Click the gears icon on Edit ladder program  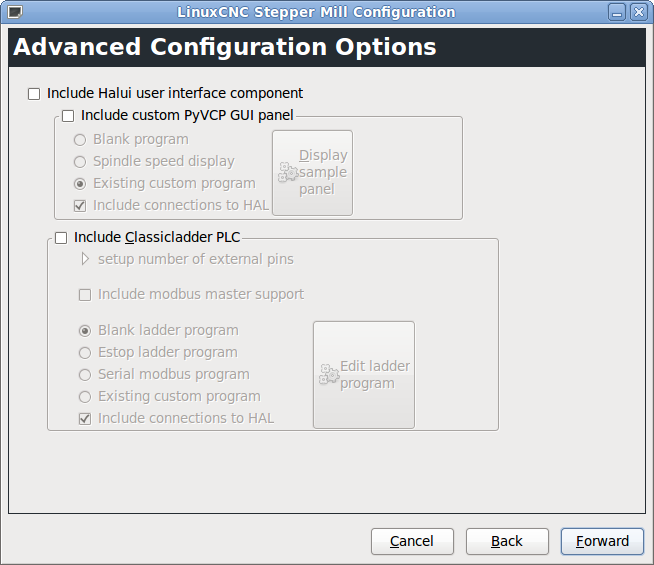tap(329, 375)
